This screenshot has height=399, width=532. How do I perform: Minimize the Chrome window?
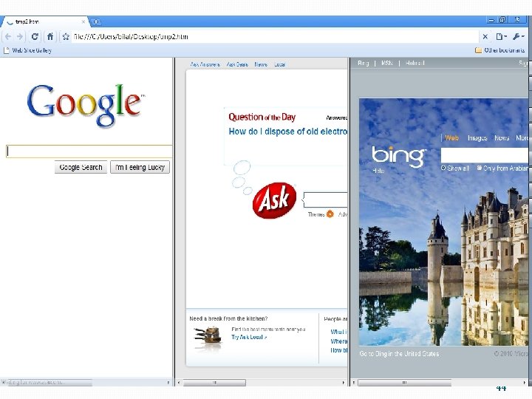[x=491, y=21]
